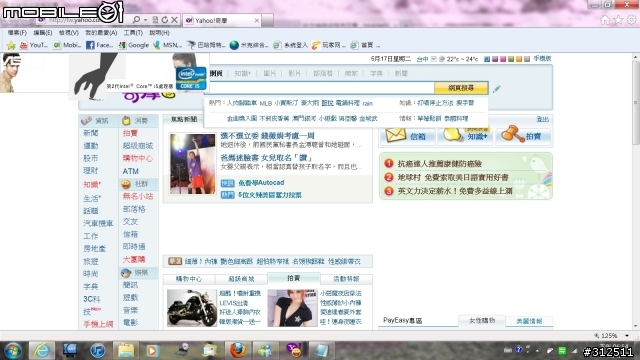Stop loading with address bar X icon
The height and width of the screenshot is (360, 640).
click(174, 20)
